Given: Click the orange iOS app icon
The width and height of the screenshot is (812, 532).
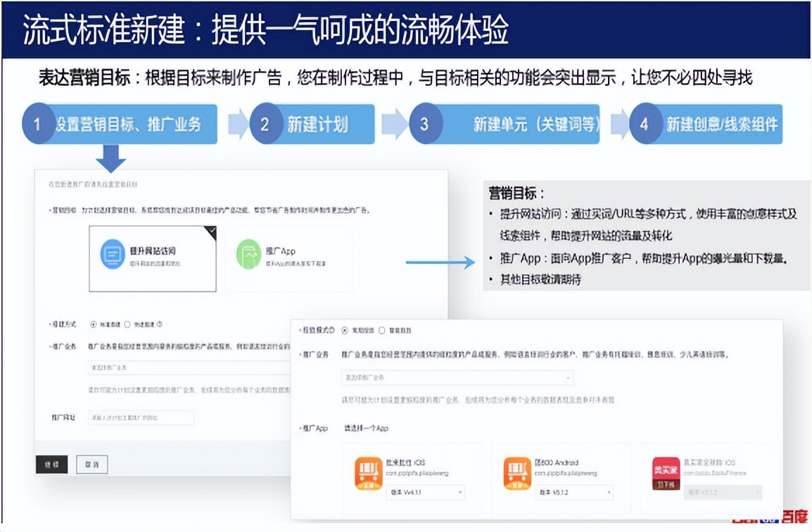Looking at the screenshot, I should click(368, 473).
